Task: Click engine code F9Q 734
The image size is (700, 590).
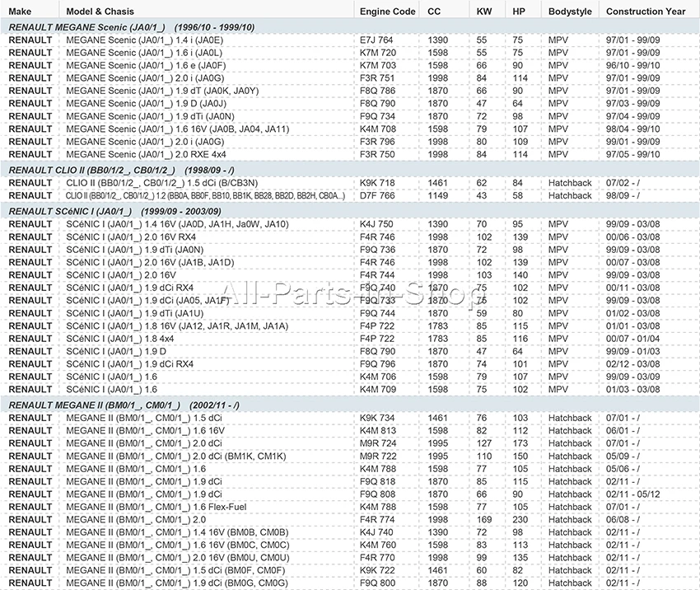Action: point(377,116)
